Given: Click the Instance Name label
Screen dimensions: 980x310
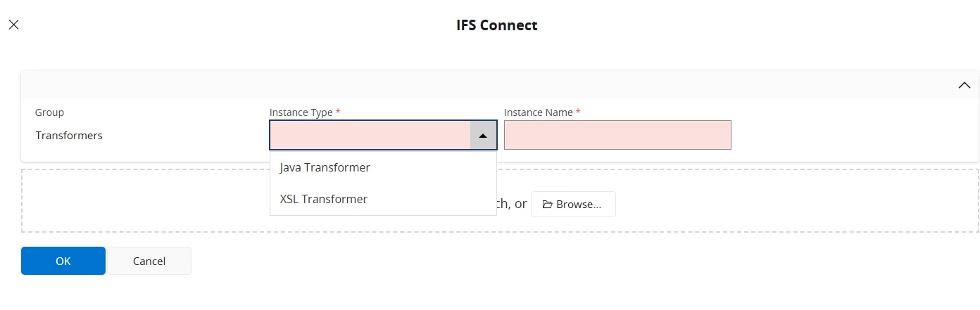Looking at the screenshot, I should click(x=538, y=112).
